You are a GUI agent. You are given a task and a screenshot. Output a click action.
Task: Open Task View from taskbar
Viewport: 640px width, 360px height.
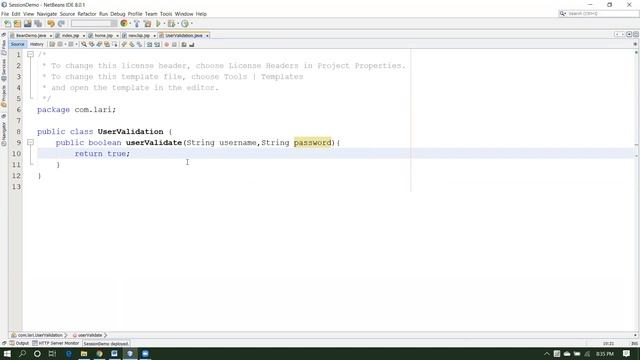(52, 354)
